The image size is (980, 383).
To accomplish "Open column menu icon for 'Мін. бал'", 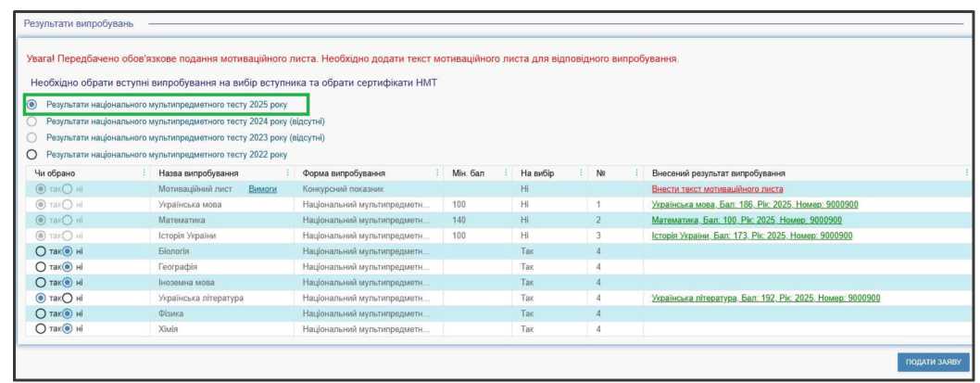I will [505, 173].
